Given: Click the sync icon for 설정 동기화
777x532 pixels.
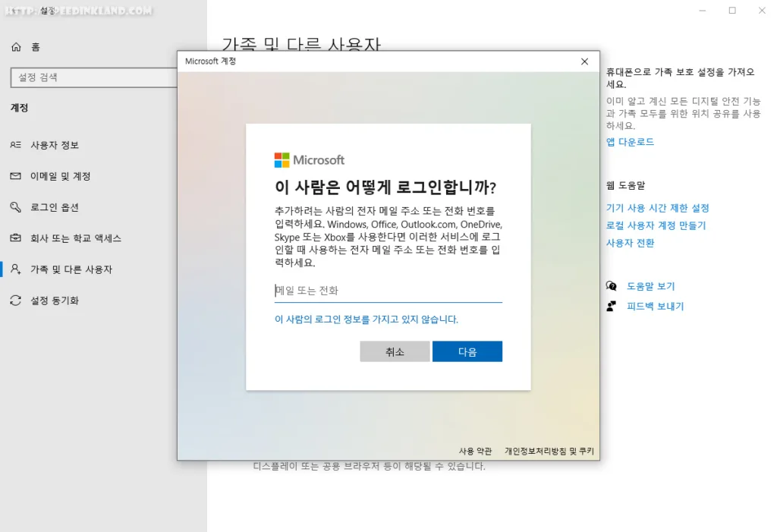Looking at the screenshot, I should coord(16,301).
